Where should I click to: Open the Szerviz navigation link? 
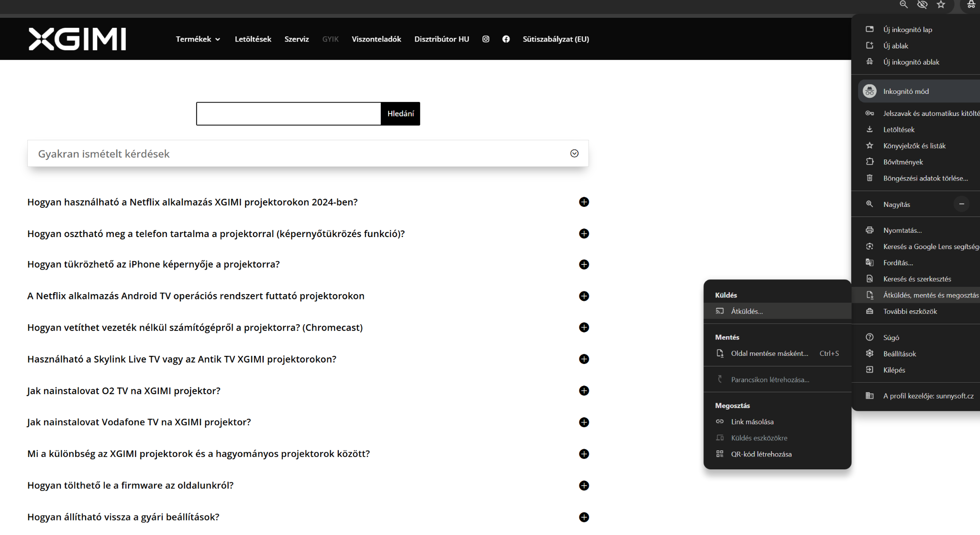[297, 39]
